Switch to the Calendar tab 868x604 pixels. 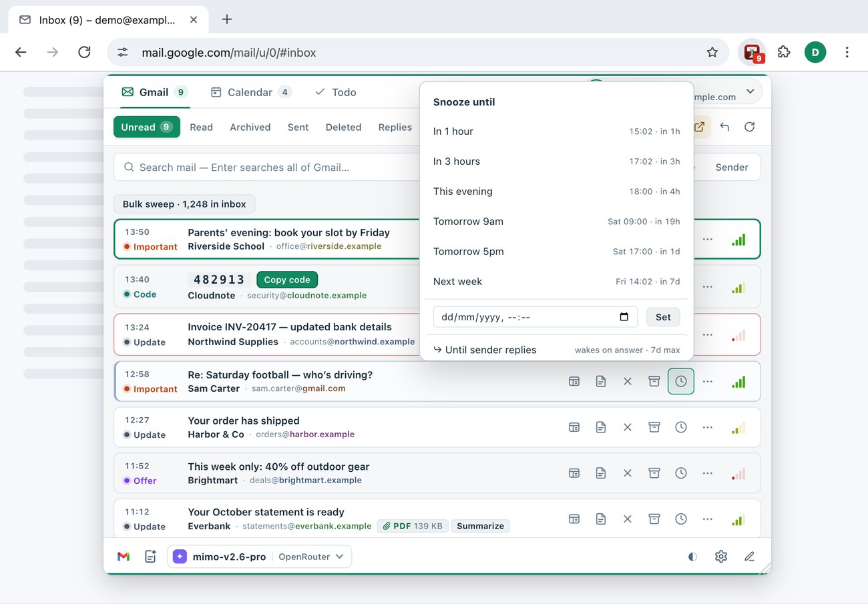coord(251,92)
